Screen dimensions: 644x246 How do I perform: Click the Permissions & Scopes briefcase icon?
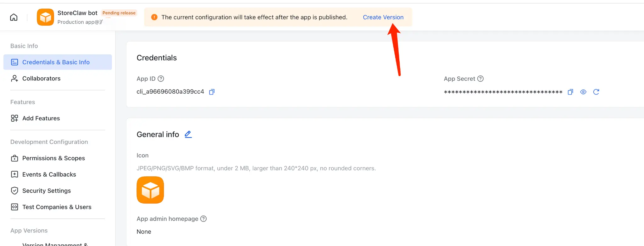14,158
